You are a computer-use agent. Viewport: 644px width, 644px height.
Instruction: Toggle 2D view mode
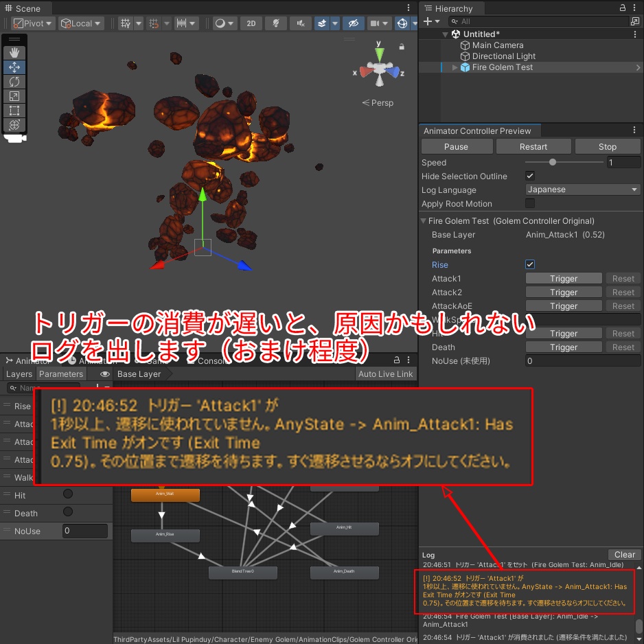[x=251, y=23]
